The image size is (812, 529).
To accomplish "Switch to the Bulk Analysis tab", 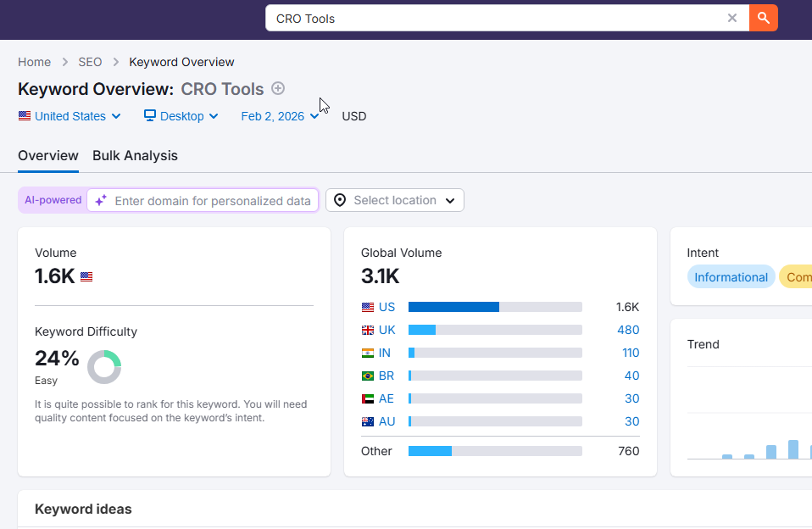I will pos(135,155).
